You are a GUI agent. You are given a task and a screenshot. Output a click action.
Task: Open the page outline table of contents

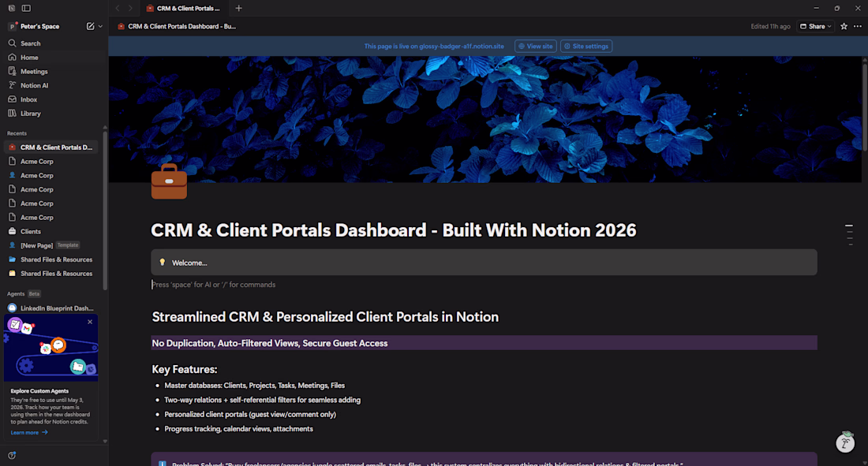tap(849, 235)
